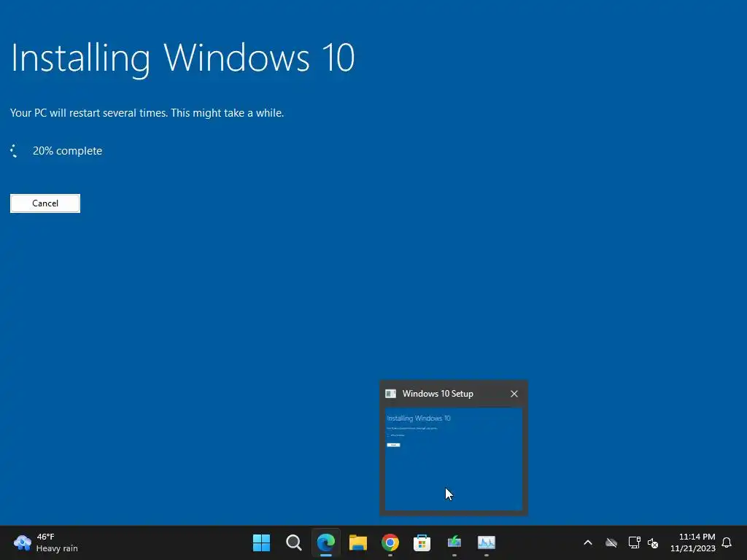
Task: Select the Windows 10 Setup preview thumbnail
Action: 454,459
